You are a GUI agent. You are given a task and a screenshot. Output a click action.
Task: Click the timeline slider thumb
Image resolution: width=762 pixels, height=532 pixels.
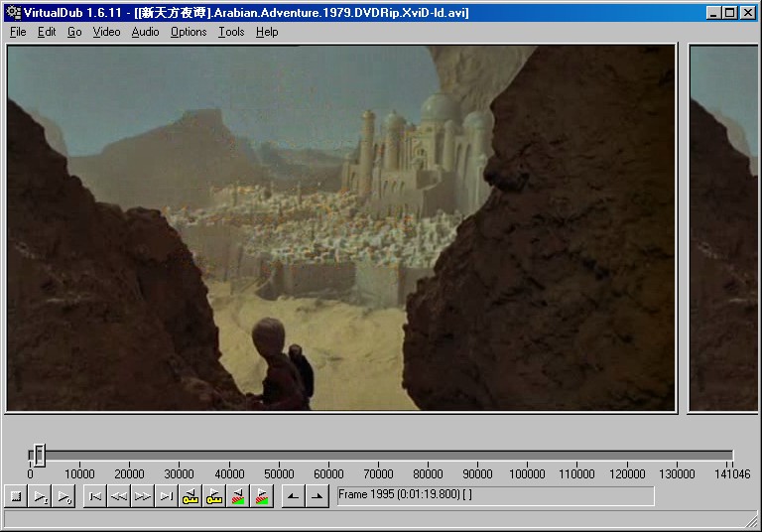tap(40, 456)
